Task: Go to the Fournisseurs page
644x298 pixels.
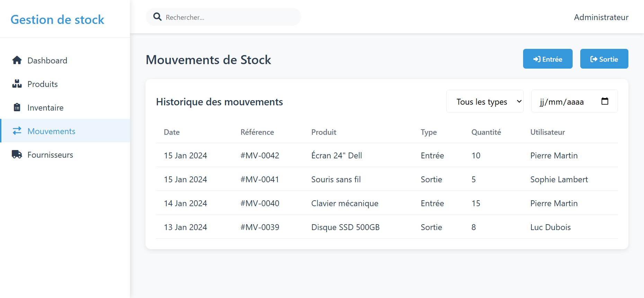Action: tap(50, 155)
